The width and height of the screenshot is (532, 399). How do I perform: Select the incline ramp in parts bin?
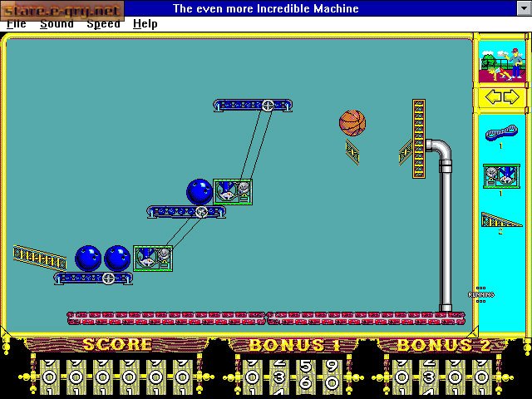(501, 219)
